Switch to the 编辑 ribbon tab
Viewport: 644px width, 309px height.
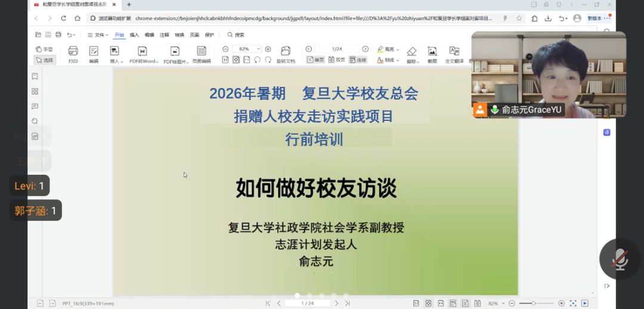coord(150,35)
